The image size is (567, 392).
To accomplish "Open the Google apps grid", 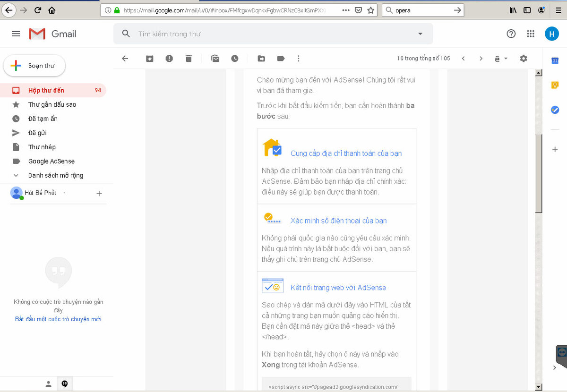I will tap(531, 34).
